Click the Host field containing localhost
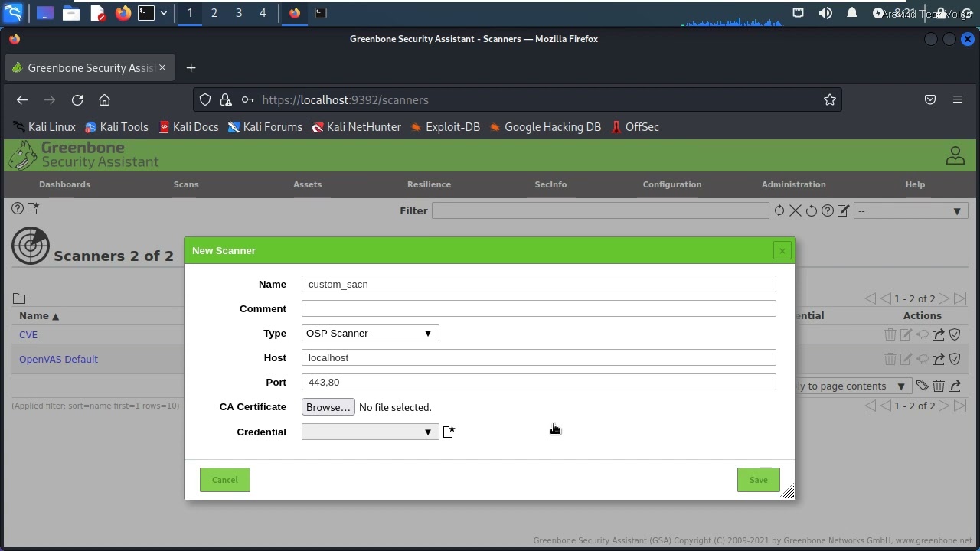 [539, 357]
